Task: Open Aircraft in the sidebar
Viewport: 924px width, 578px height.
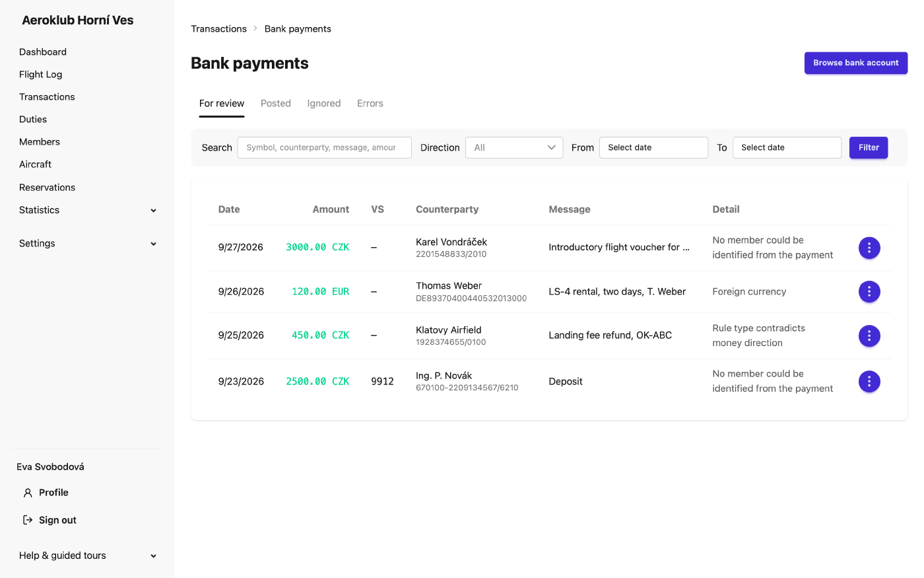Action: (x=36, y=164)
